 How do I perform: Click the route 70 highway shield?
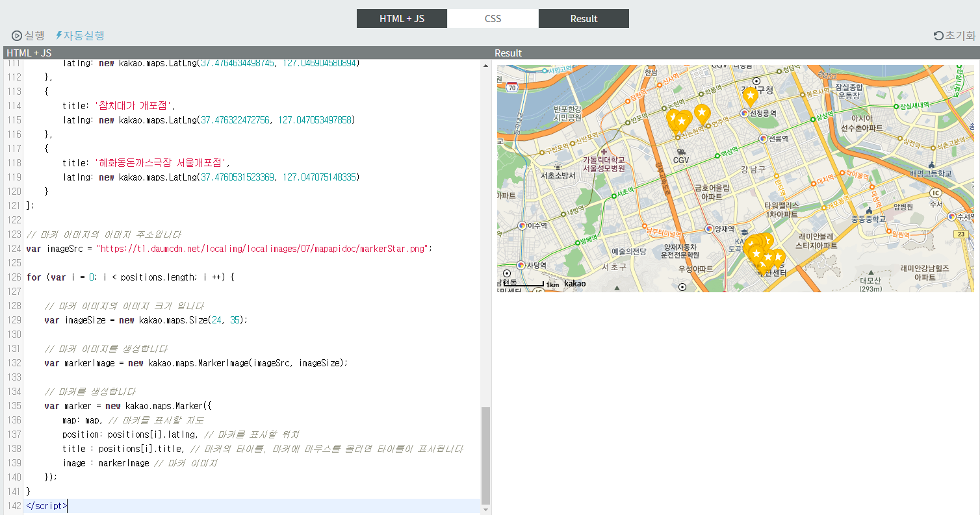[x=512, y=87]
